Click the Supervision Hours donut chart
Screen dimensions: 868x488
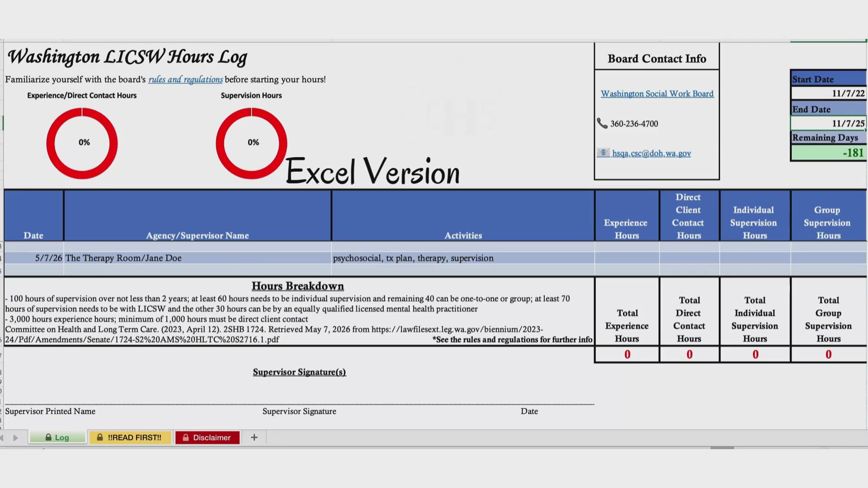coord(251,143)
